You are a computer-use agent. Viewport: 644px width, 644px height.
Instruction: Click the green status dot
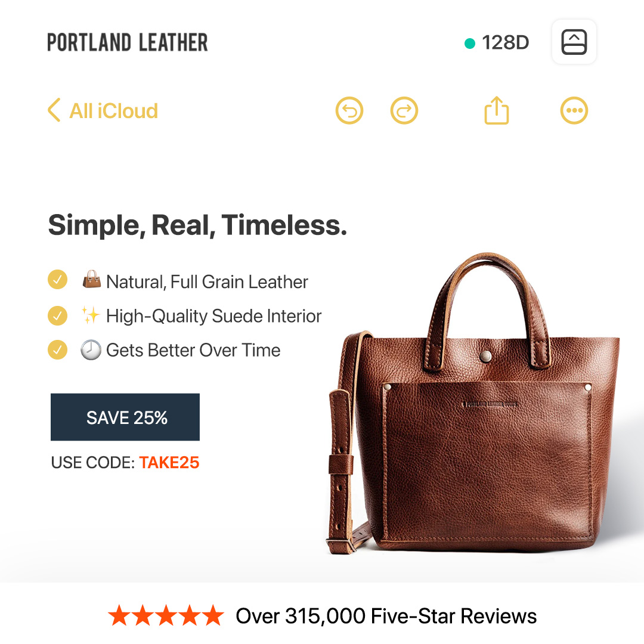coord(469,43)
